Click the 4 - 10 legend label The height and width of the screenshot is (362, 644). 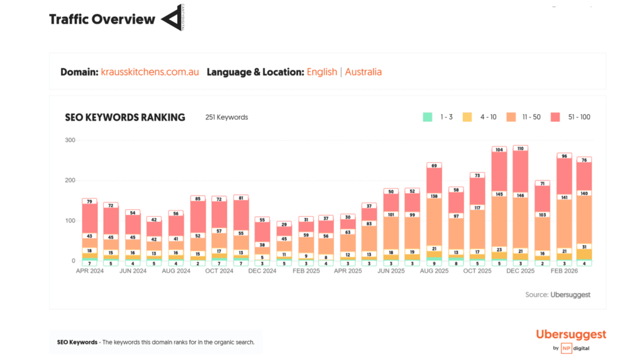pyautogui.click(x=488, y=117)
